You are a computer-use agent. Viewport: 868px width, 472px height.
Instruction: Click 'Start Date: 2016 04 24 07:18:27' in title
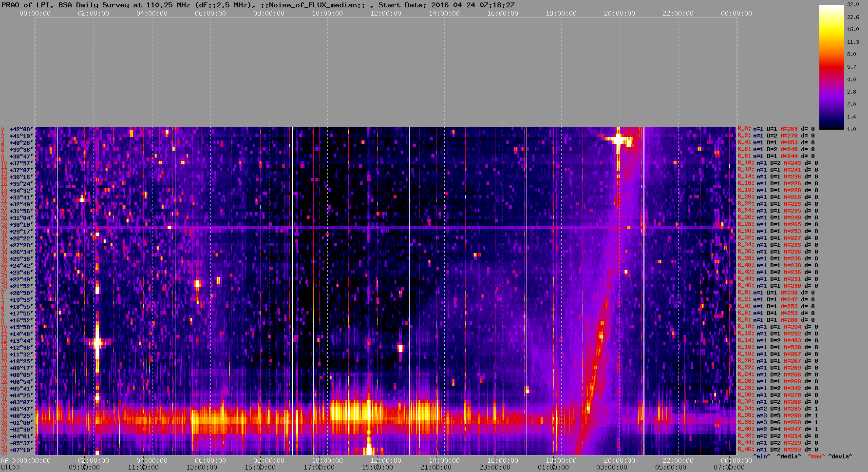pos(446,5)
